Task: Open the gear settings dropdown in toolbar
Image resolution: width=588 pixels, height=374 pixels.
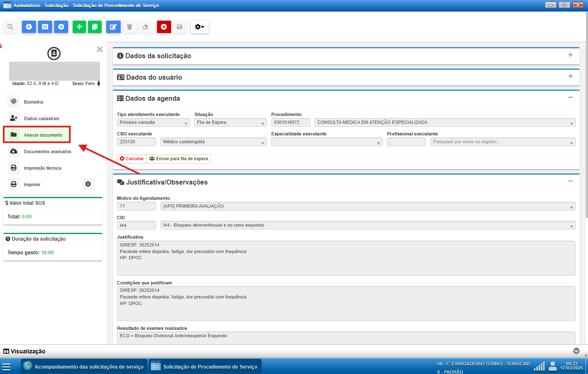Action: point(200,27)
